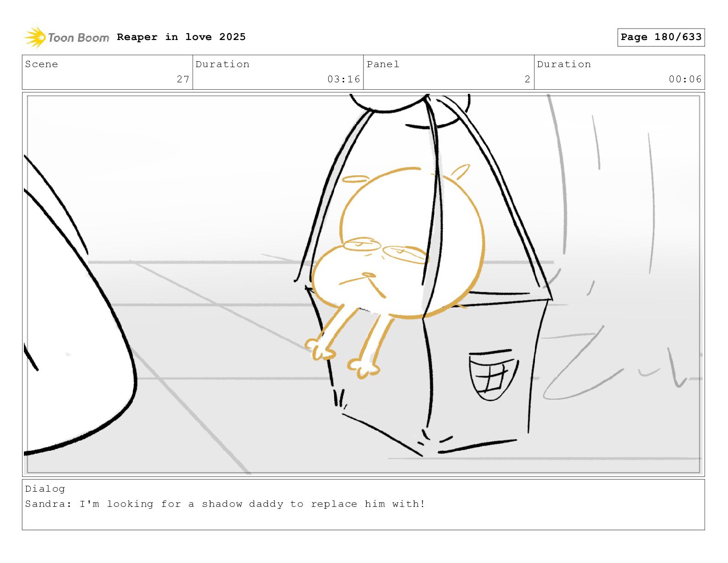The image size is (728, 563).
Task: Click the panel 'Duration' header label
Action: pyautogui.click(x=564, y=64)
